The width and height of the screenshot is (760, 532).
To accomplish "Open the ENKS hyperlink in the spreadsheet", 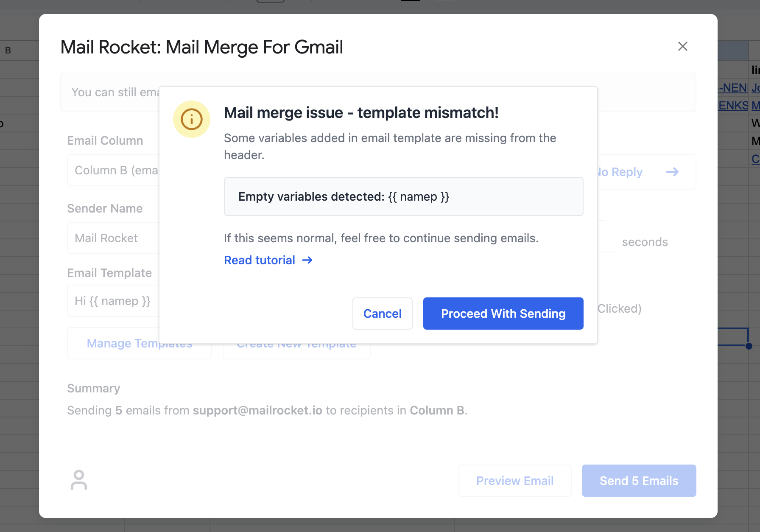I will (733, 106).
